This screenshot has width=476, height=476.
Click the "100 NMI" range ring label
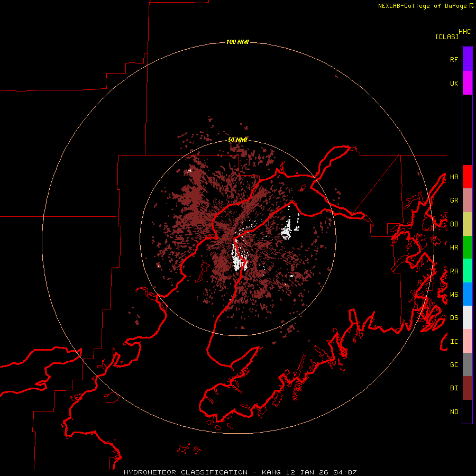tap(237, 42)
